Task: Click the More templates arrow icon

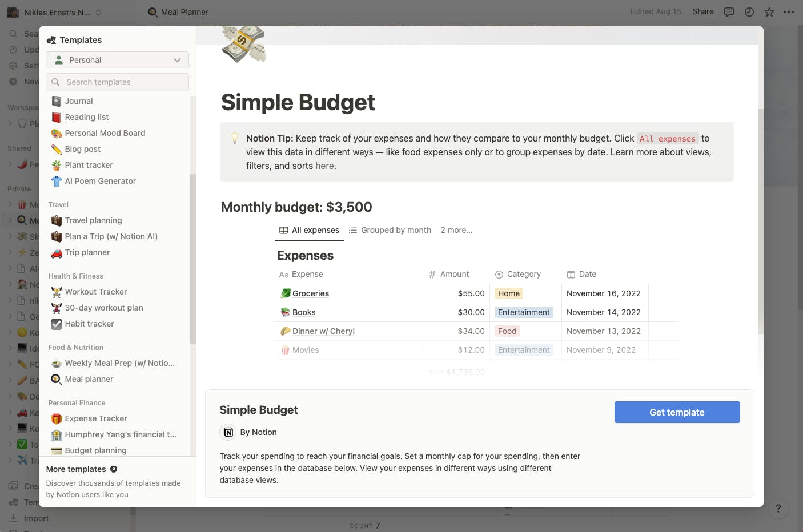Action: tap(114, 469)
